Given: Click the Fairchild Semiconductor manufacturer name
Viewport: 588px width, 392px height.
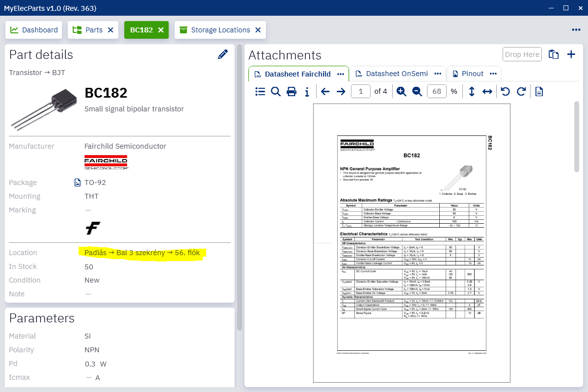Looking at the screenshot, I should [x=125, y=146].
